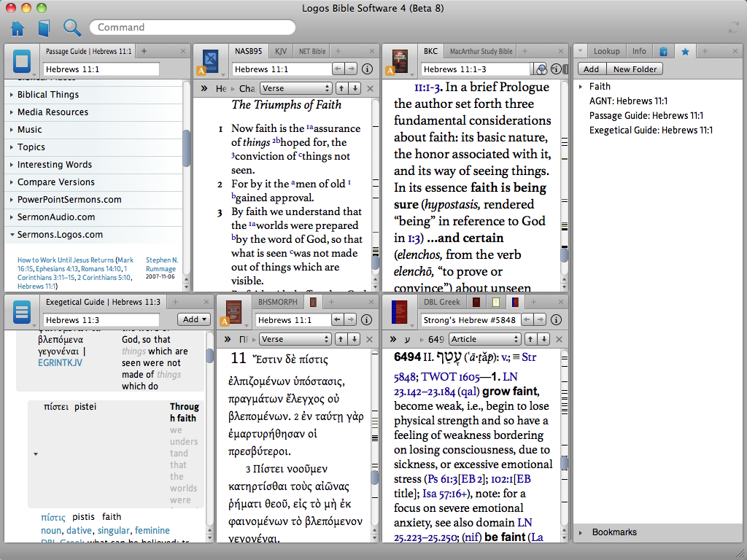Click BKC search-in-resource icon
Viewport: 747px width, 560px height.
541,69
